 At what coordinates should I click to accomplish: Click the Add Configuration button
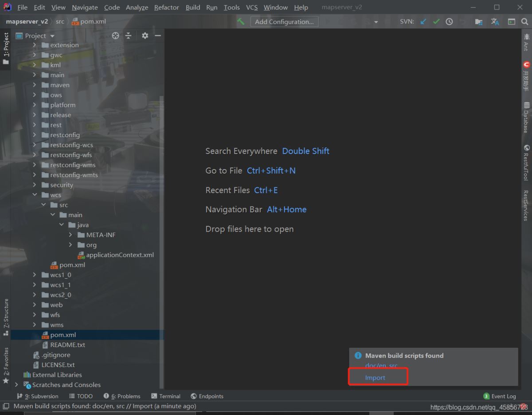tap(284, 21)
